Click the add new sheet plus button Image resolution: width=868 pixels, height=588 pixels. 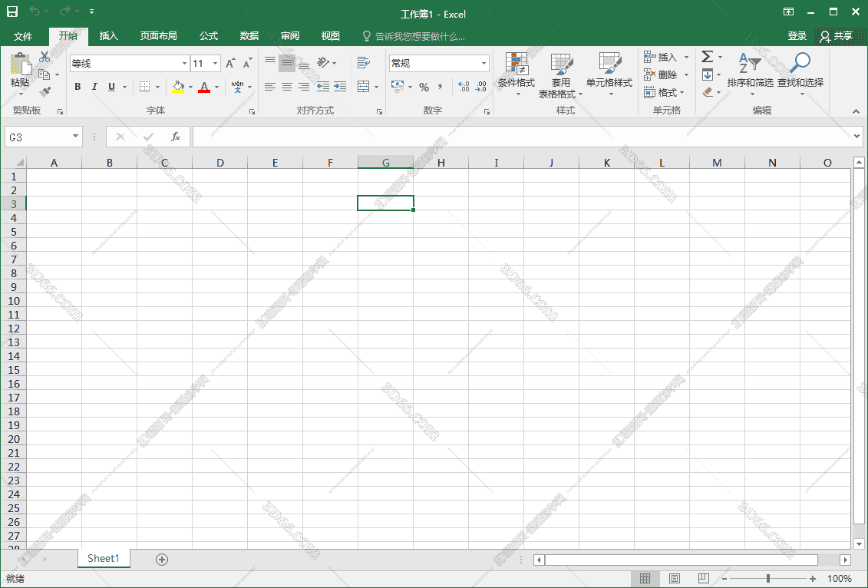pyautogui.click(x=161, y=560)
